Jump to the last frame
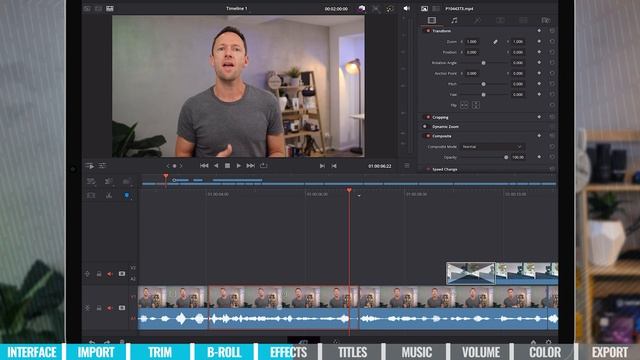 tap(251, 166)
